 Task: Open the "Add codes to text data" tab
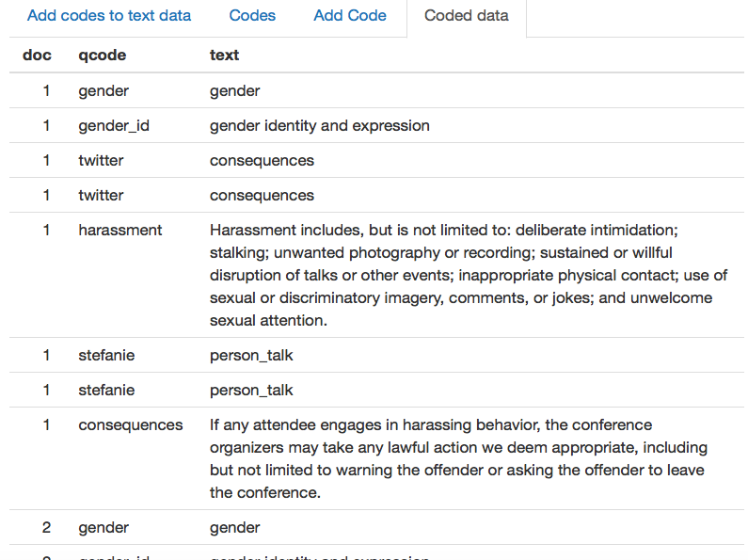[109, 16]
